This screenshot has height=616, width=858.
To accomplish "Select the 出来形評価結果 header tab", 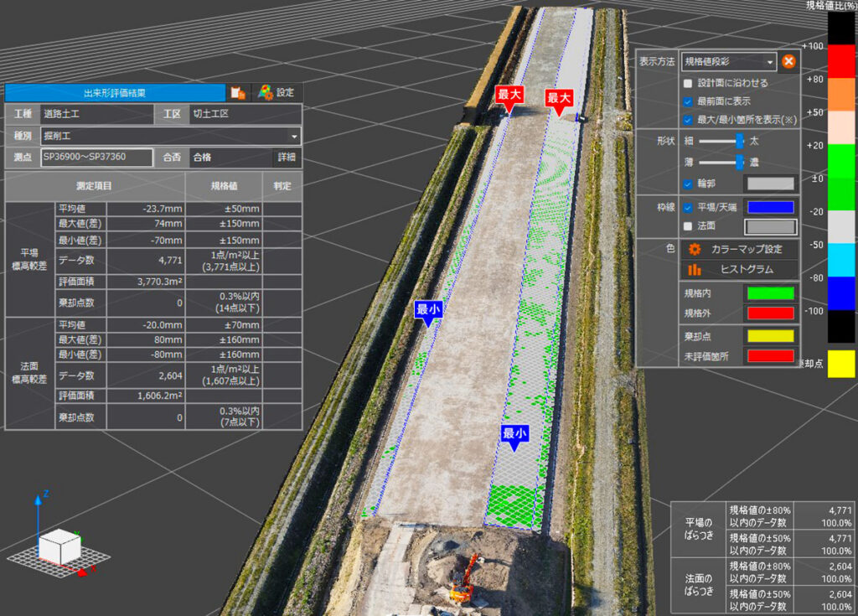I will click(x=115, y=93).
